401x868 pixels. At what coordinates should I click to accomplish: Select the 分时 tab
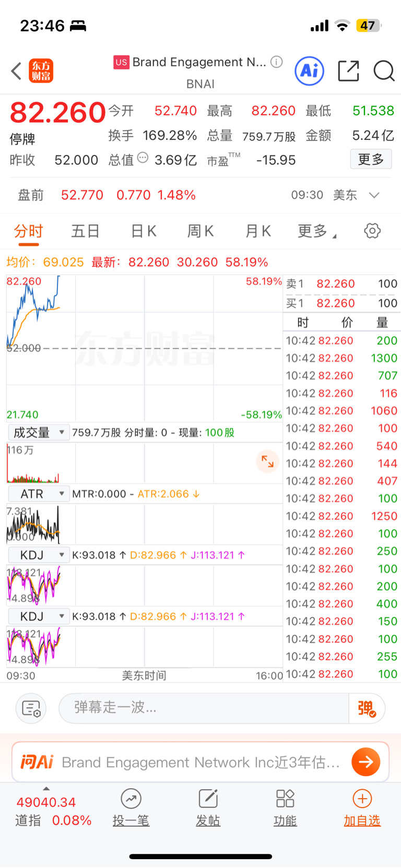28,231
